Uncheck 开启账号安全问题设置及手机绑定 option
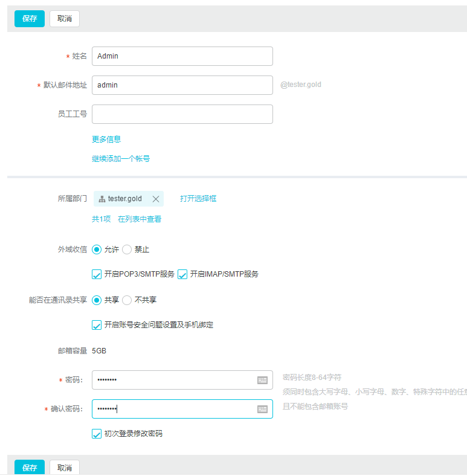 click(97, 325)
